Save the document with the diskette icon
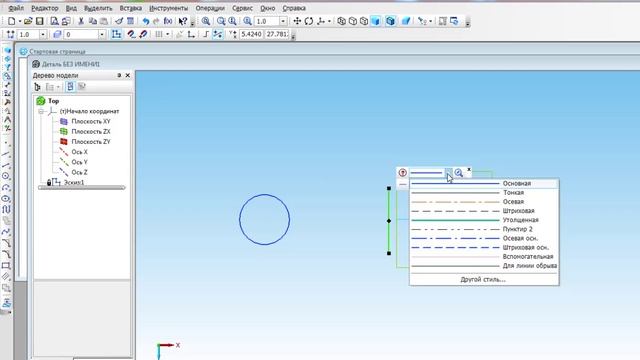The height and width of the screenshot is (360, 640). [40, 21]
